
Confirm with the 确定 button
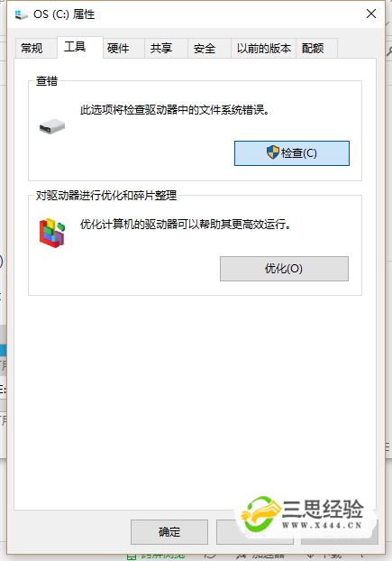coord(169,532)
